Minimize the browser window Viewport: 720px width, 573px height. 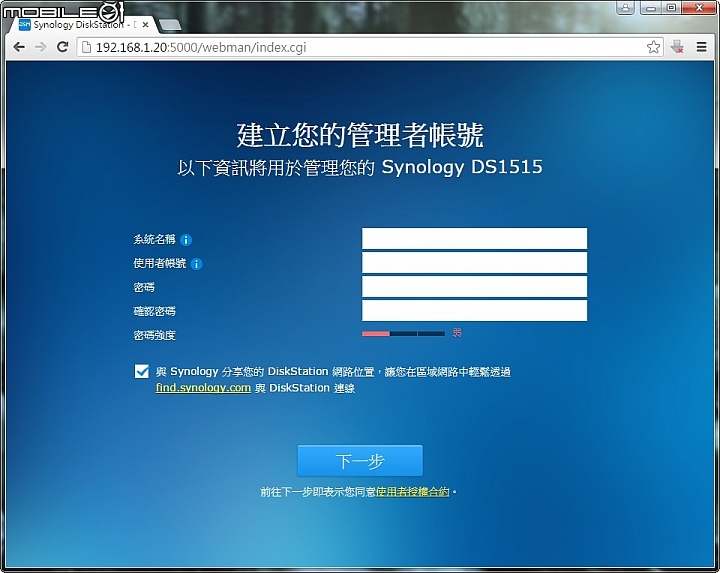(651, 8)
